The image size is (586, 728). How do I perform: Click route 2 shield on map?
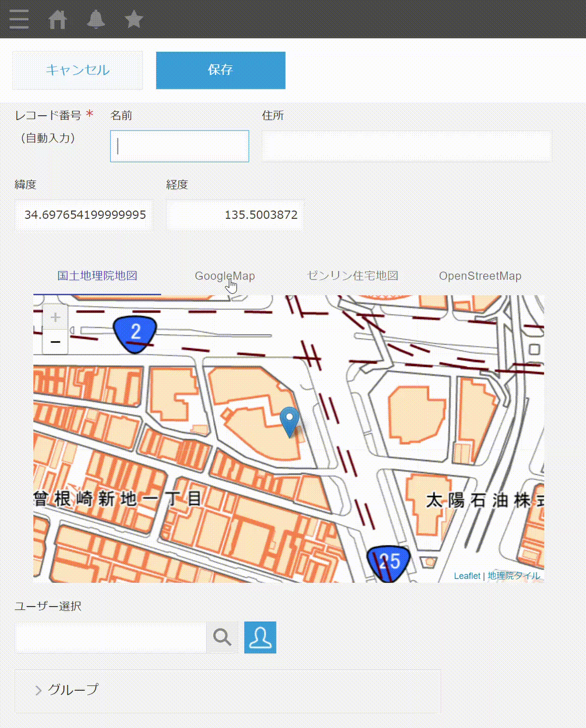135,334
